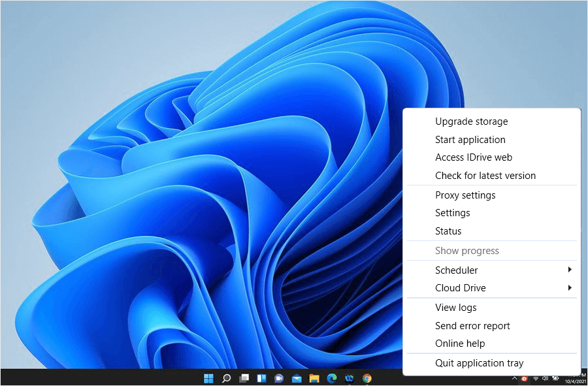Select Upgrade storage from the menu
Image resolution: width=588 pixels, height=386 pixels.
(x=471, y=121)
